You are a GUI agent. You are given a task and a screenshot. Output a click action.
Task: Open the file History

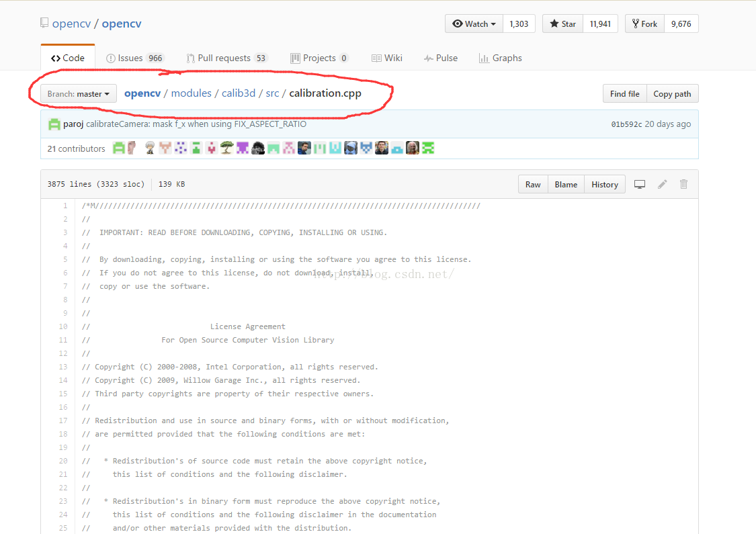click(605, 184)
